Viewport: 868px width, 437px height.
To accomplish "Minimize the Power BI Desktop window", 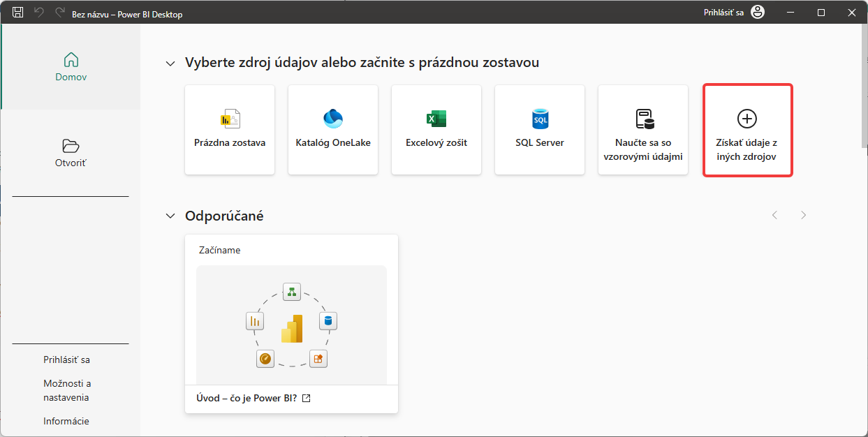I will 790,13.
